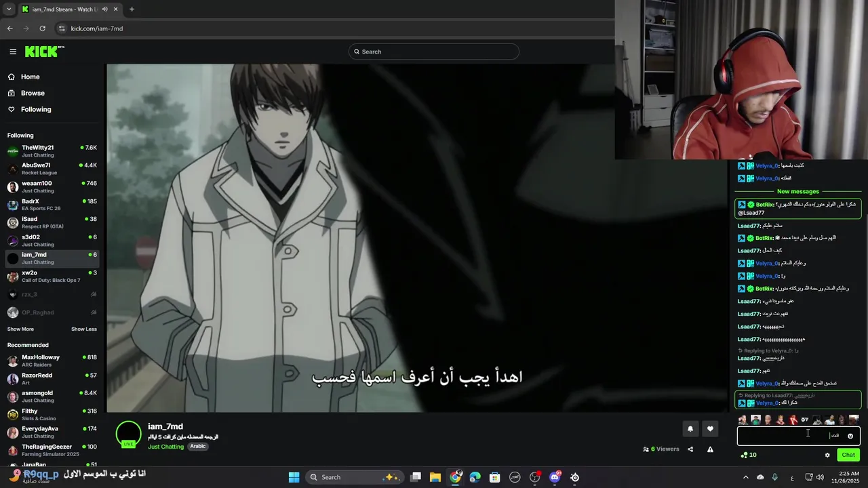The image size is (868, 488).
Task: Open Discord from taskbar
Action: (x=555, y=477)
